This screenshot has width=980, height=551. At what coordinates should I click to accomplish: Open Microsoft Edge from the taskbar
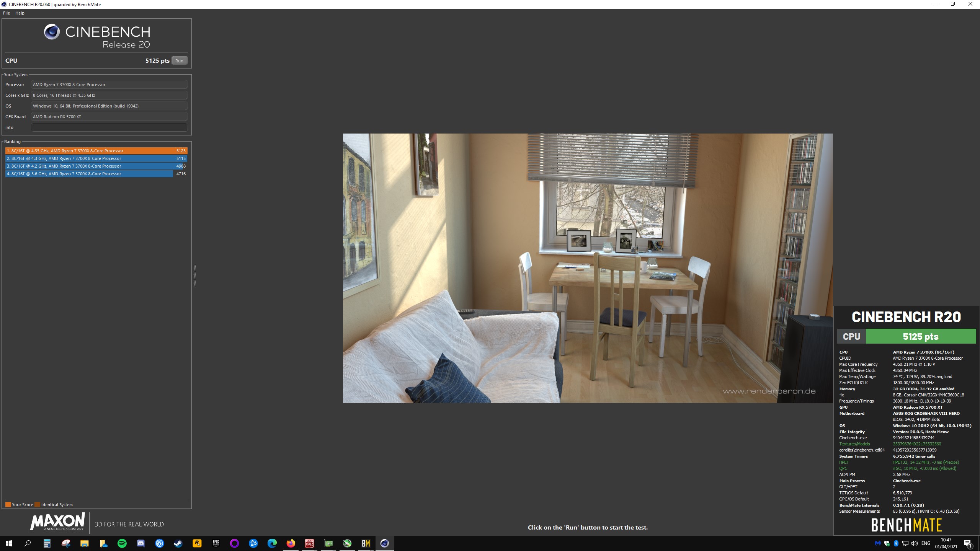(x=272, y=543)
